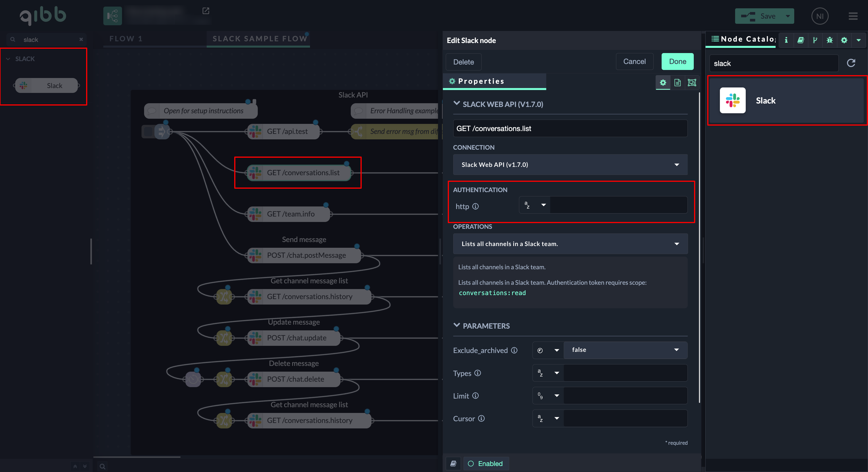Open the git branch history icon
The image size is (868, 472).
coord(815,40)
